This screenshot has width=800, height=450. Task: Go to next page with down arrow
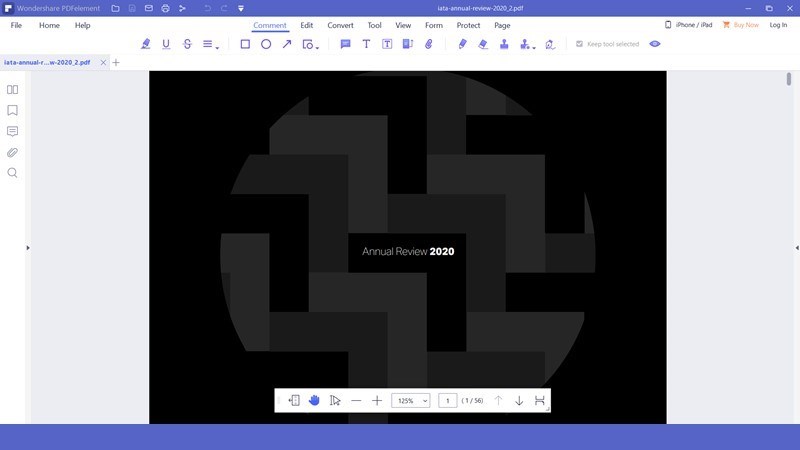point(519,401)
